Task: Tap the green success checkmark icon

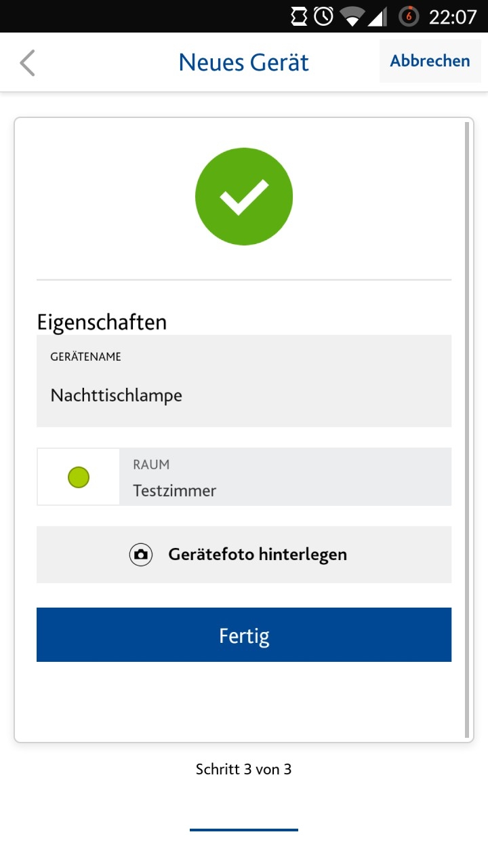Action: click(244, 197)
